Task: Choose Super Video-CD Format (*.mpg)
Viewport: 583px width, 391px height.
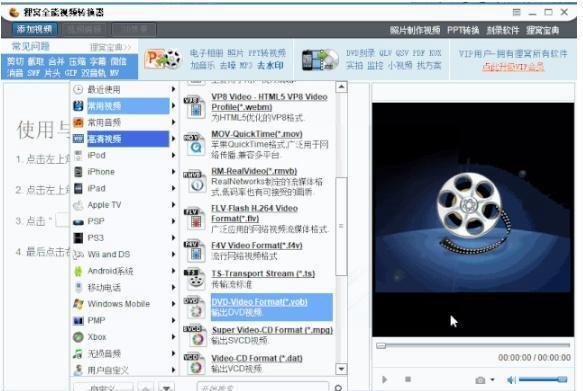Action: click(272, 330)
